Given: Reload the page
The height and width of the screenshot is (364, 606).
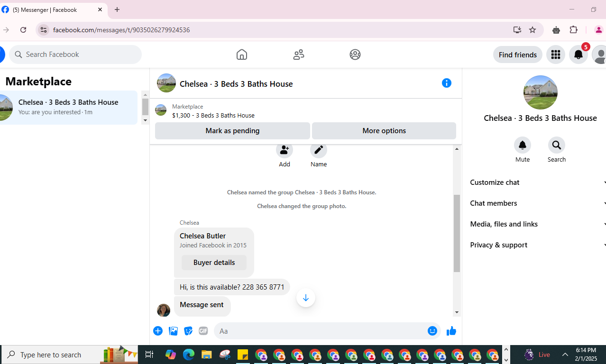Looking at the screenshot, I should click(23, 30).
